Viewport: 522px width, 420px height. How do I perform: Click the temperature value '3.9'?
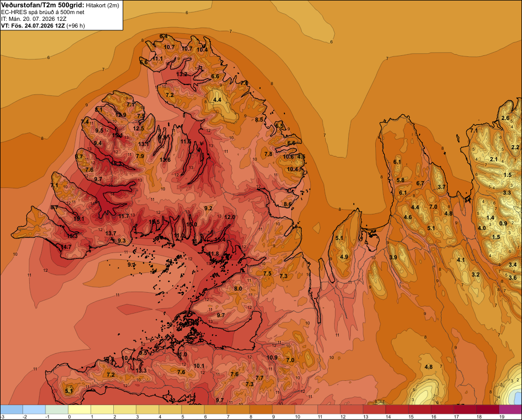coord(393,257)
